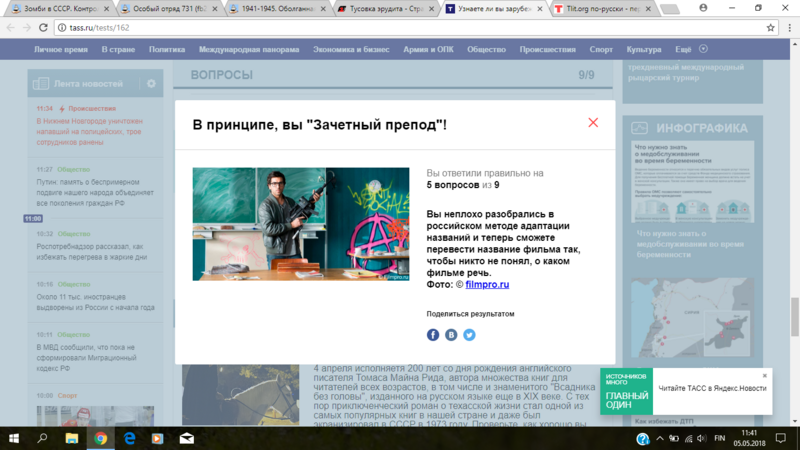Open 'Спорт' section in nav bar
This screenshot has width=800, height=450.
tap(601, 49)
